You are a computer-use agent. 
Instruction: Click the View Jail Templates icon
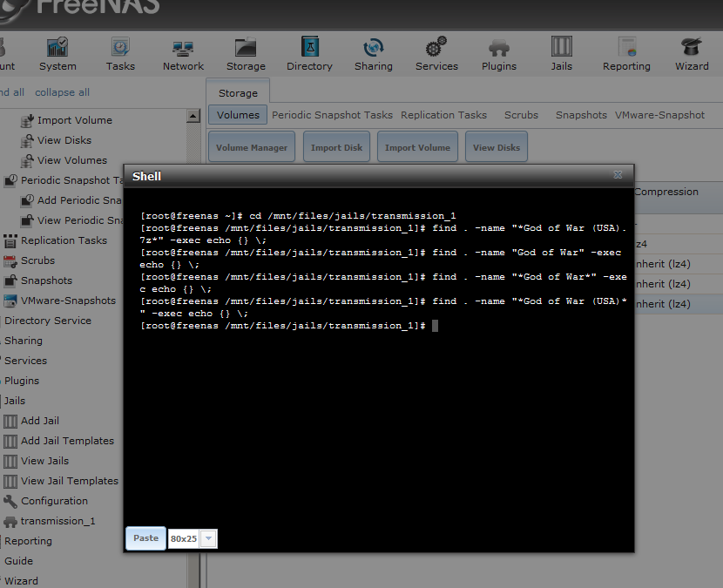pyautogui.click(x=10, y=482)
